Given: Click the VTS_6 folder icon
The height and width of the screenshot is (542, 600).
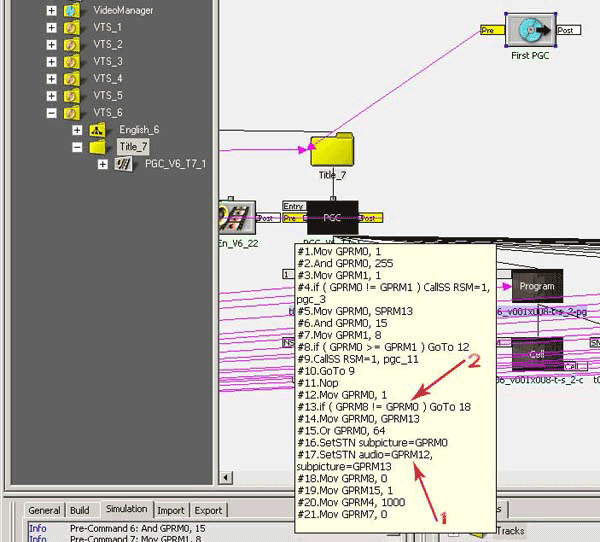Looking at the screenshot, I should 72,113.
